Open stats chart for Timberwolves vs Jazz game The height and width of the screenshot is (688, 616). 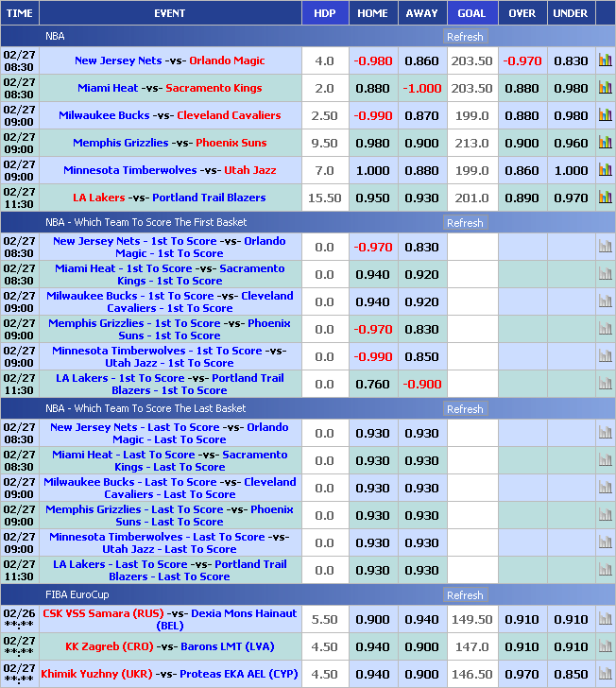(x=605, y=170)
